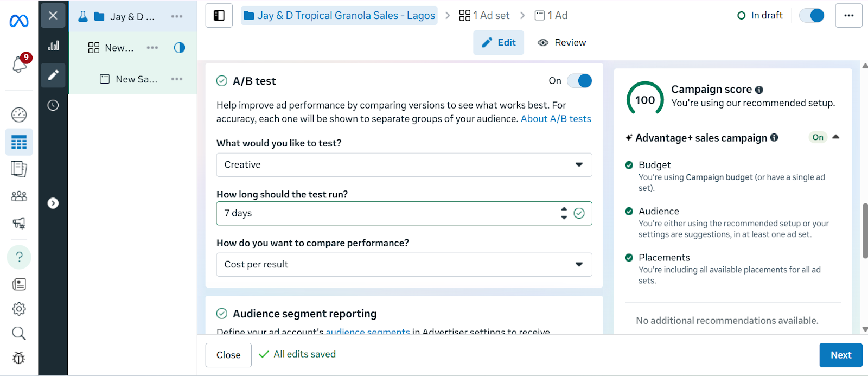Click Campaign score info icon

pyautogui.click(x=759, y=90)
